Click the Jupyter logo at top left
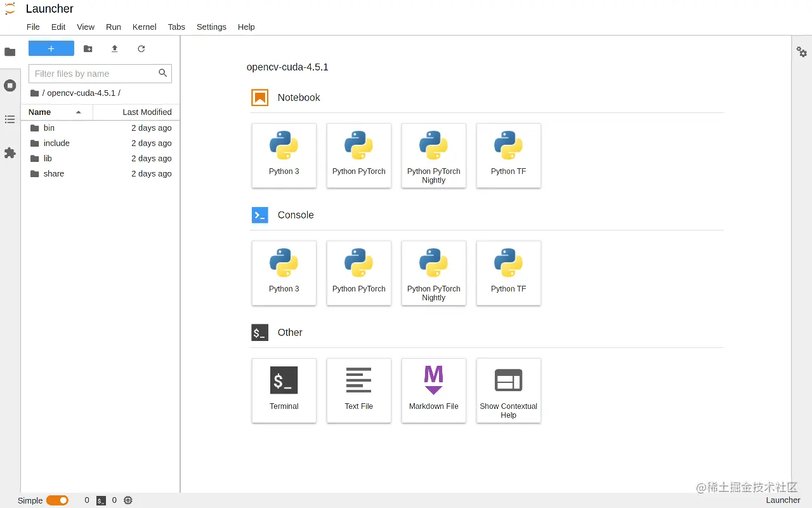Viewport: 812px width, 508px height. pos(10,9)
